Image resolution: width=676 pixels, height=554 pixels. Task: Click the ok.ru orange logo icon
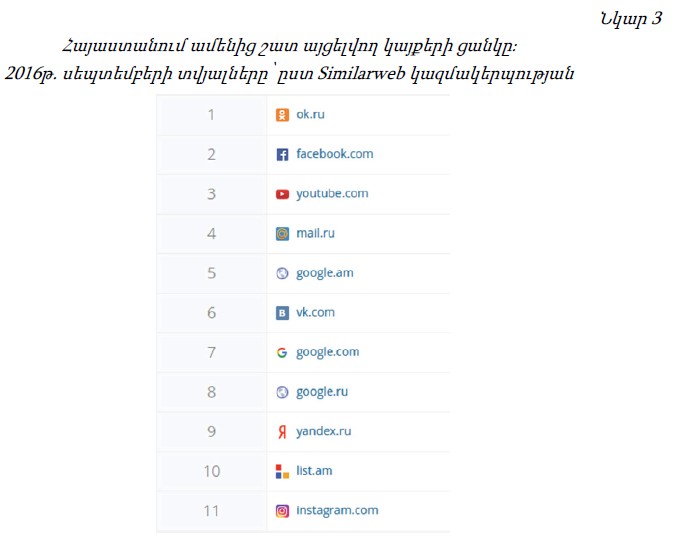coord(282,115)
